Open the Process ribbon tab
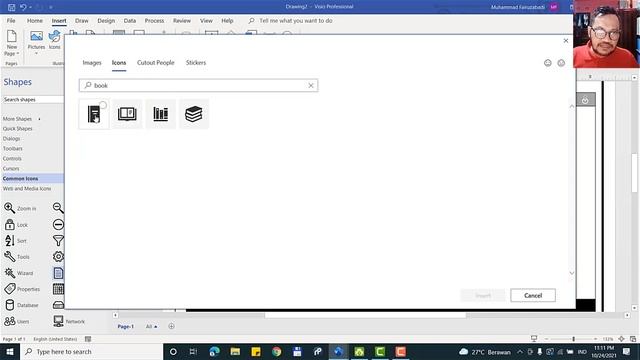This screenshot has height=360, width=640. click(154, 20)
